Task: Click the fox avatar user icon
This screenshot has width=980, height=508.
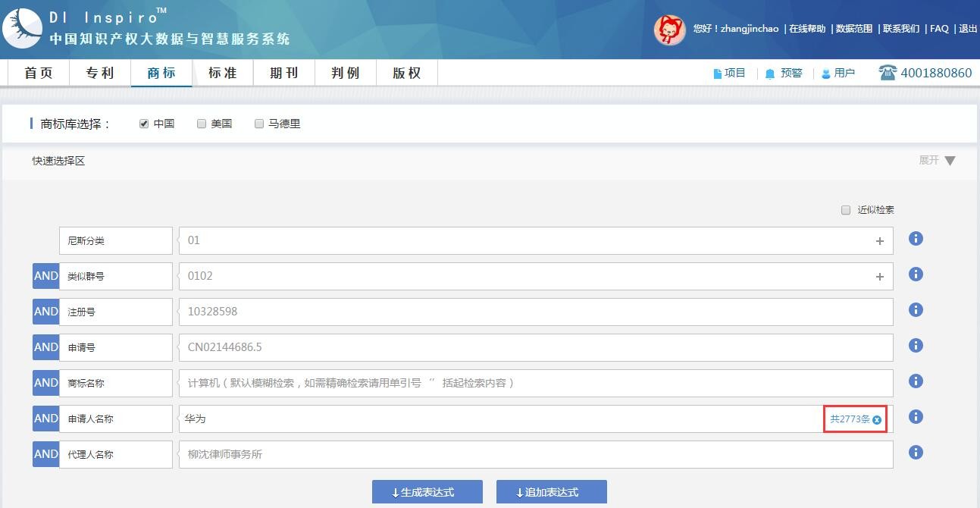Action: point(669,30)
